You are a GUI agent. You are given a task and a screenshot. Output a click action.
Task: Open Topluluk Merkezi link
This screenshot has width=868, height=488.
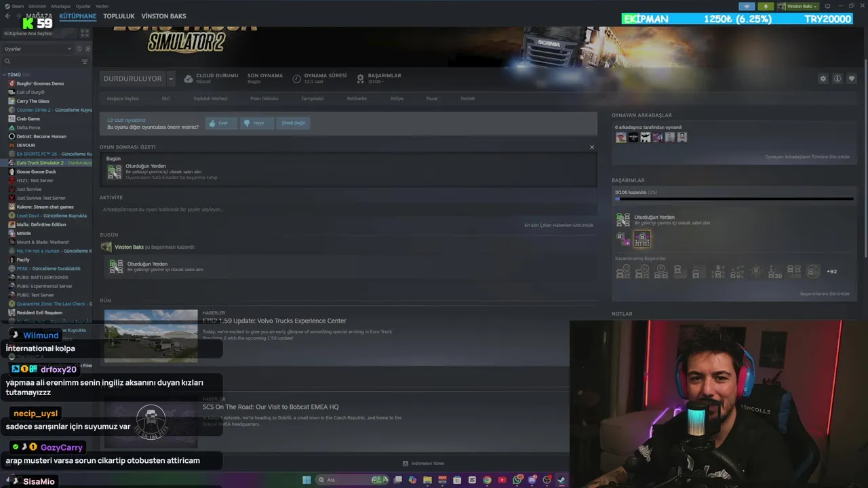click(x=210, y=98)
